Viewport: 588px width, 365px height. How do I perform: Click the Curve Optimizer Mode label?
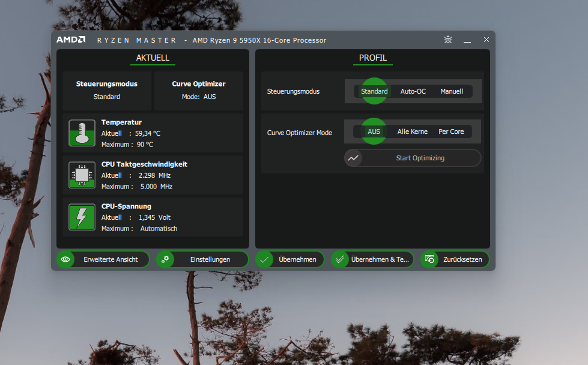300,133
